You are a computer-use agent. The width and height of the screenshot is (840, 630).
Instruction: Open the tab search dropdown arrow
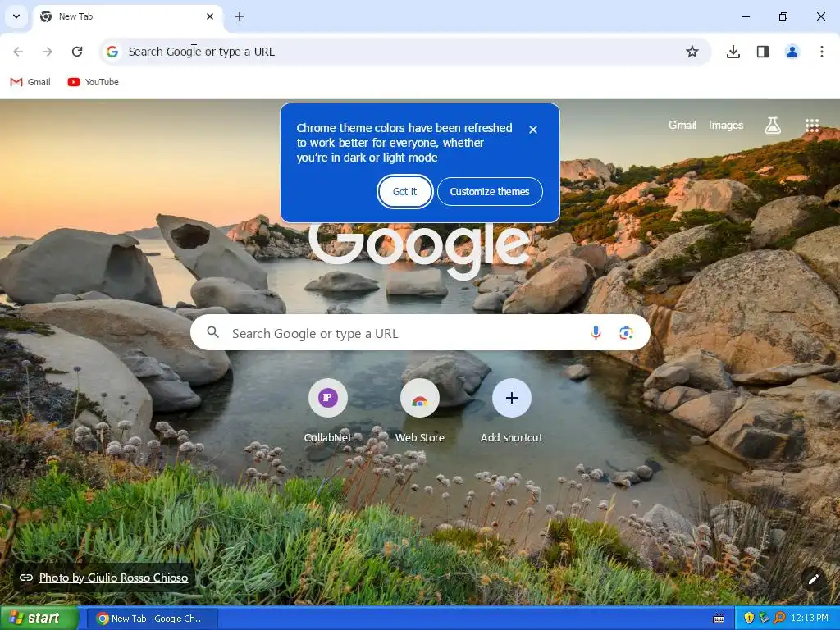(x=16, y=16)
